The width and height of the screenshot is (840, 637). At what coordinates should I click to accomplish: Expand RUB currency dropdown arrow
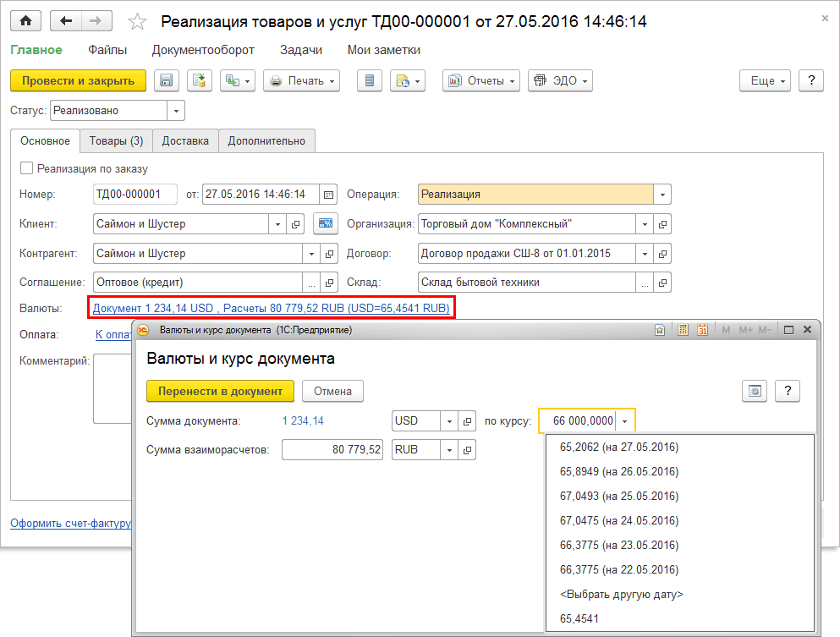(x=449, y=450)
